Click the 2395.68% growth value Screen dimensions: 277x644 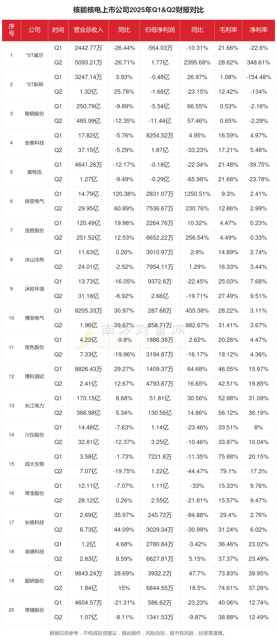[197, 62]
